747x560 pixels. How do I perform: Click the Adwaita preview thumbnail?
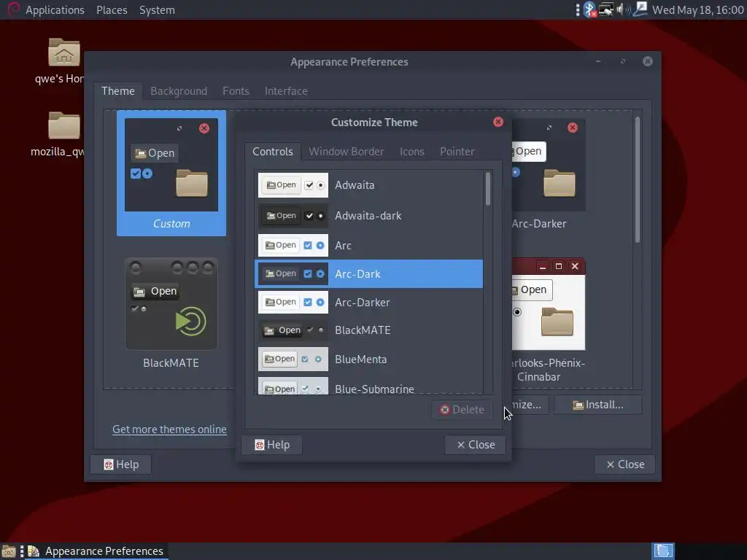click(x=293, y=185)
